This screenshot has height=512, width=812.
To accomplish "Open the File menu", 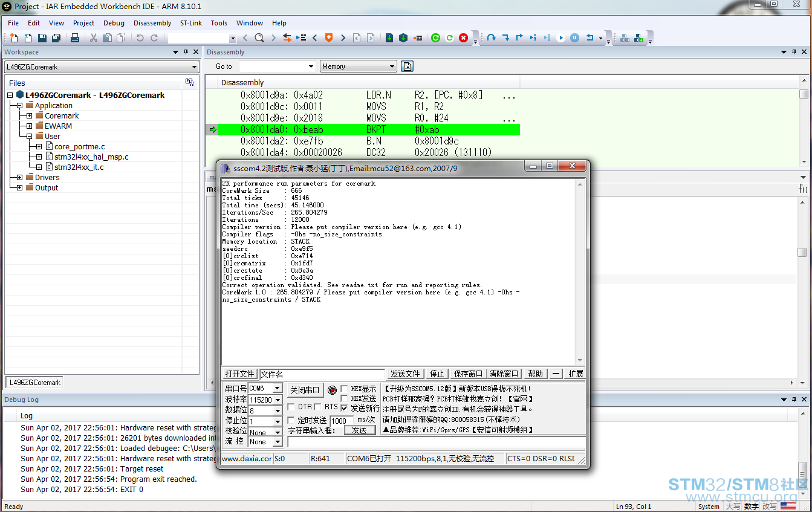I will 13,23.
